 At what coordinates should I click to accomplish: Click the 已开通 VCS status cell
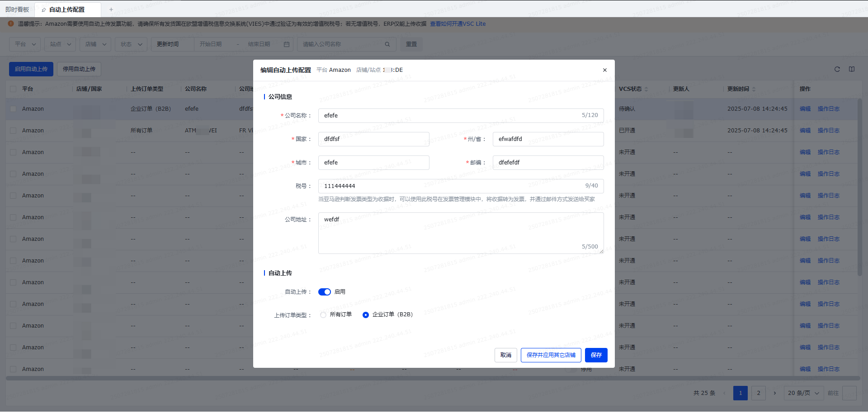pyautogui.click(x=627, y=131)
